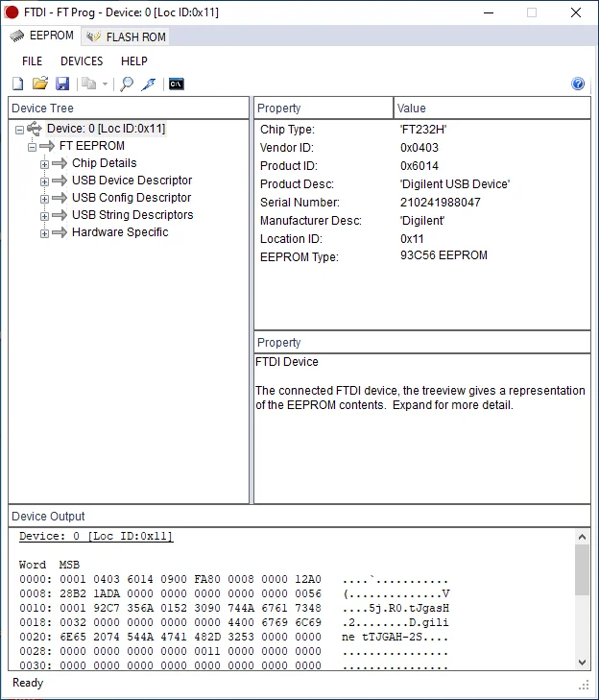The image size is (599, 700).
Task: Click the Location ID value 0x11
Action: tap(412, 239)
